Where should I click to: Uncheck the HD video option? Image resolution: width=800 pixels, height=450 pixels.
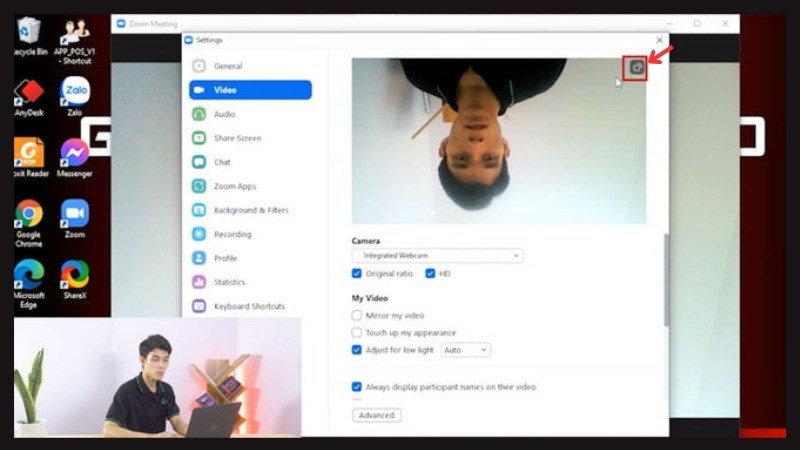click(430, 273)
